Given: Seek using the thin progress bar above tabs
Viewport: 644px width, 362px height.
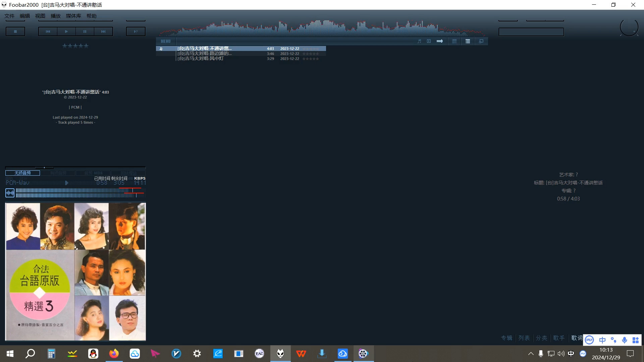Looking at the screenshot, I should pyautogui.click(x=75, y=167).
